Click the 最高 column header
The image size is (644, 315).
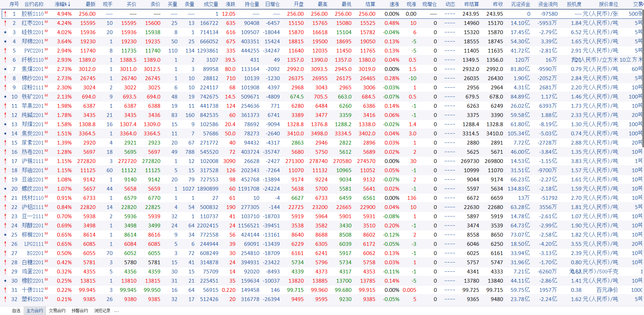coord(323,4)
